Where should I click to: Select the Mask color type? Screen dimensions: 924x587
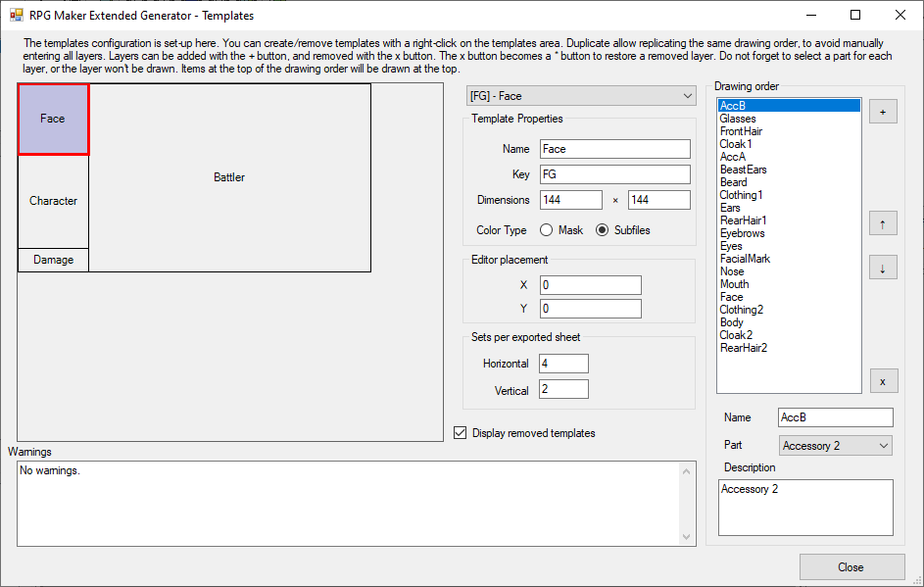548,230
